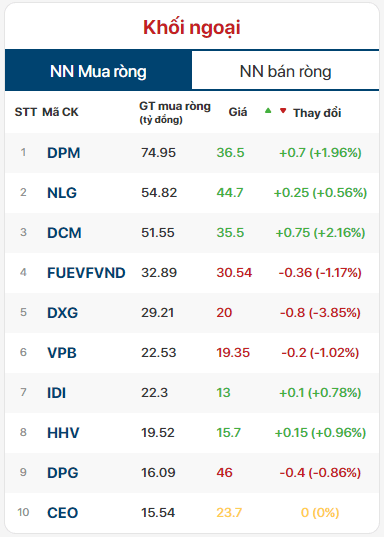Switch to the NN bán ròng tab

point(285,71)
